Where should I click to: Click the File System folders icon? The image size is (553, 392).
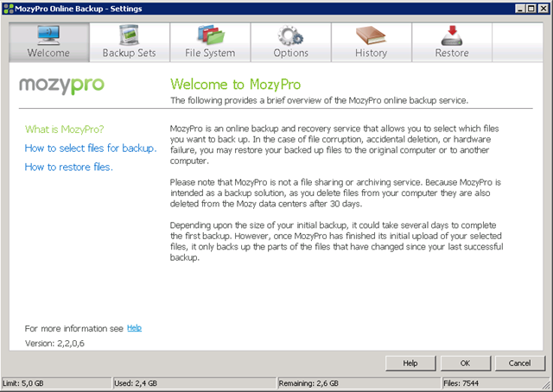click(x=211, y=35)
